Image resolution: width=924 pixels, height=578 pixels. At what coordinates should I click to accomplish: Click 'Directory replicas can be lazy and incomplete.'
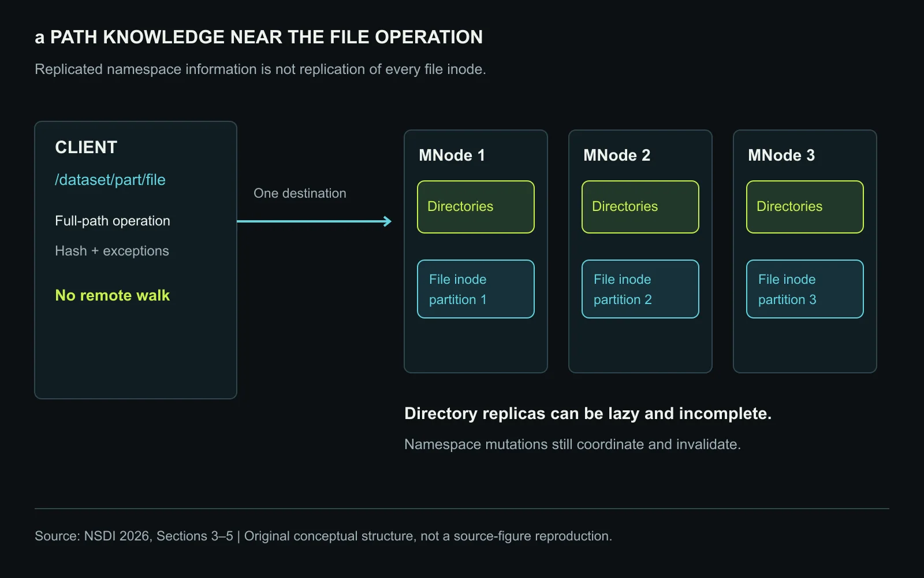[x=588, y=414]
